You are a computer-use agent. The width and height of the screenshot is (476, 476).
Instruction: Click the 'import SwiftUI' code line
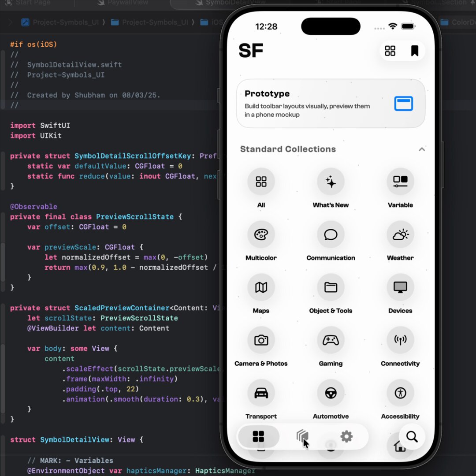click(x=40, y=125)
